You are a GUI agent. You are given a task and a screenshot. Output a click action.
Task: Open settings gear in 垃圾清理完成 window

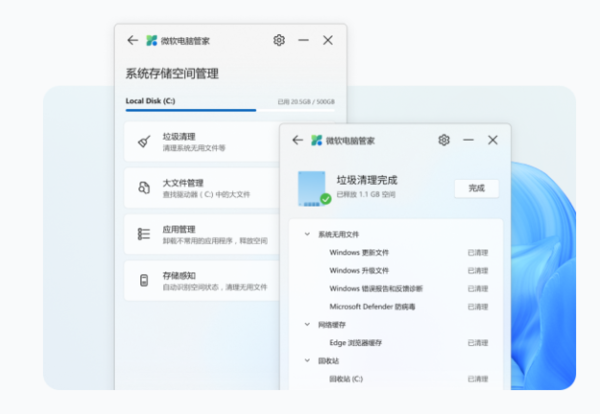(x=444, y=140)
